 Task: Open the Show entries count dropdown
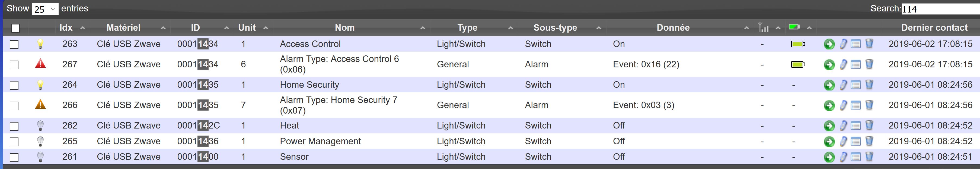coord(45,9)
